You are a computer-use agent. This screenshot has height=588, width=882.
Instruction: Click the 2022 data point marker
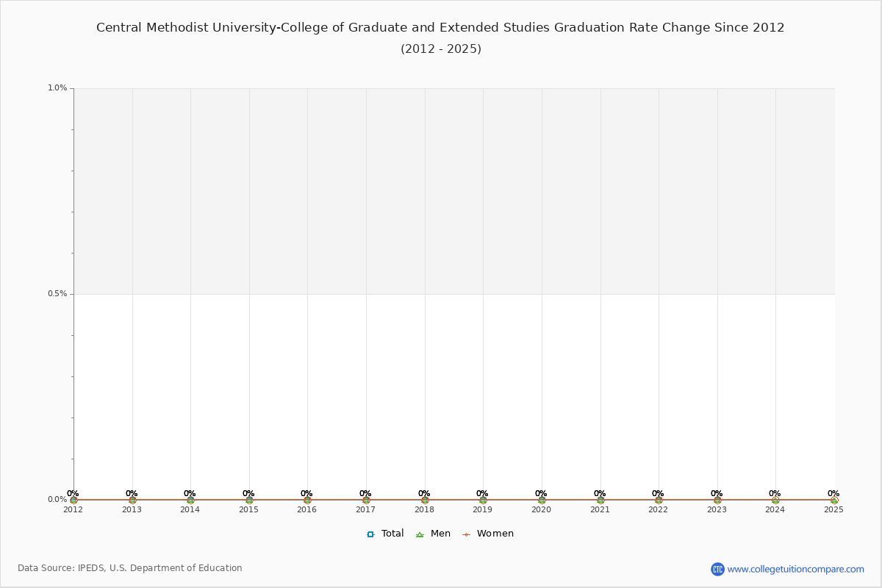[x=659, y=500]
